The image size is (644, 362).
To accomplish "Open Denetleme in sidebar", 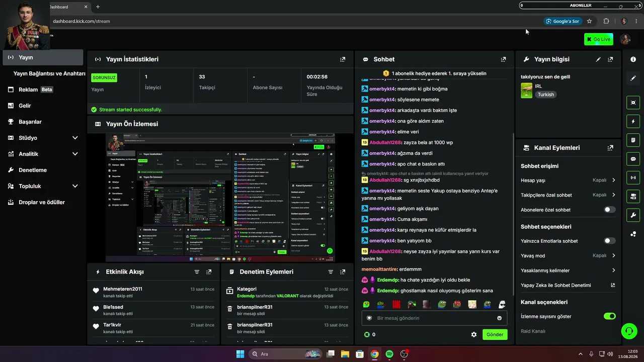I will (x=43, y=170).
